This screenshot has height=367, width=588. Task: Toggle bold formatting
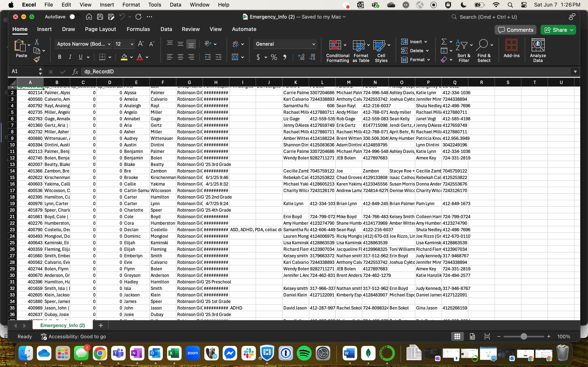point(60,57)
